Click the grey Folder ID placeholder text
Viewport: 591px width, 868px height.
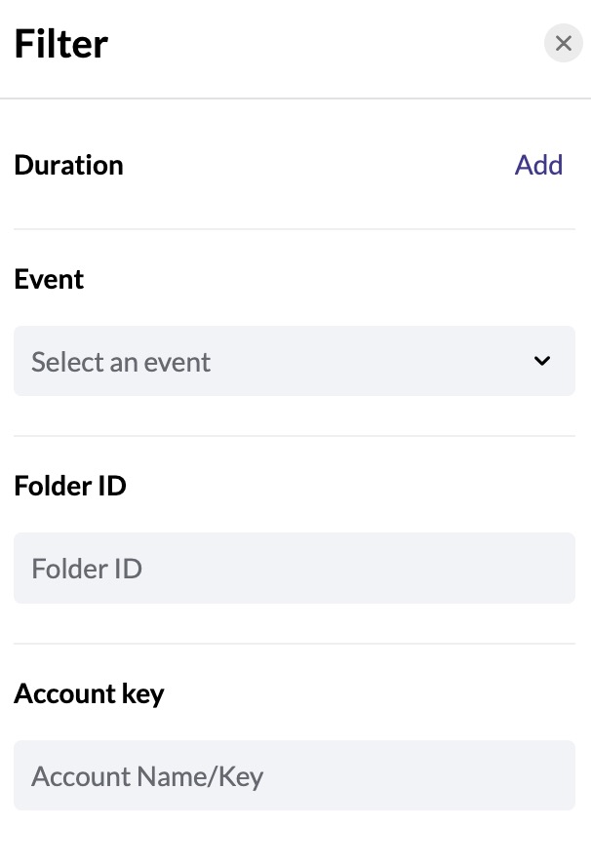tap(87, 569)
